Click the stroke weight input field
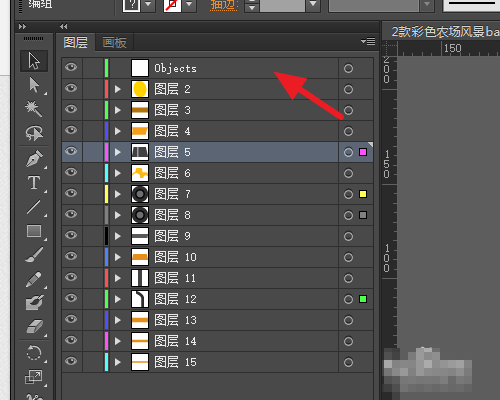Image resolution: width=500 pixels, height=400 pixels. click(x=282, y=5)
